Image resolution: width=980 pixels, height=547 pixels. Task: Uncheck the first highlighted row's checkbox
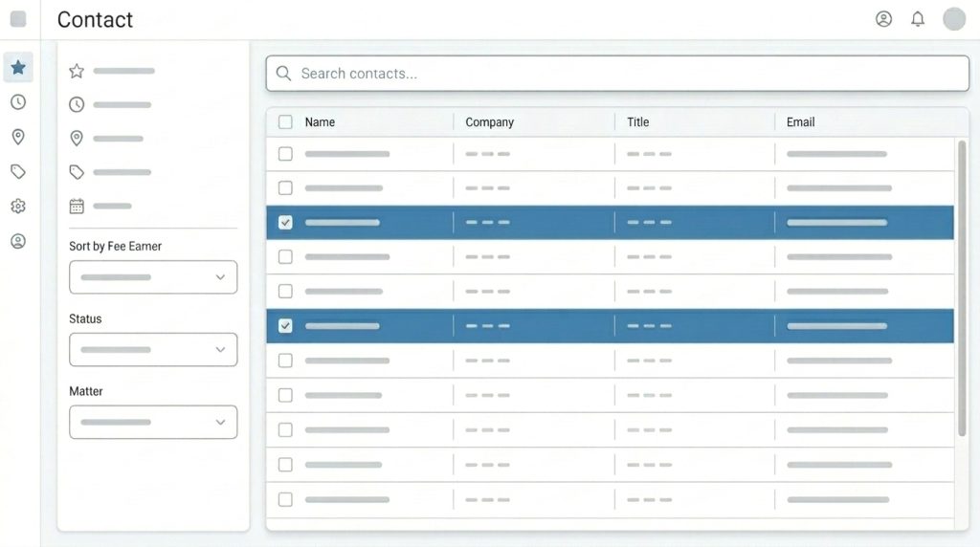(x=285, y=222)
